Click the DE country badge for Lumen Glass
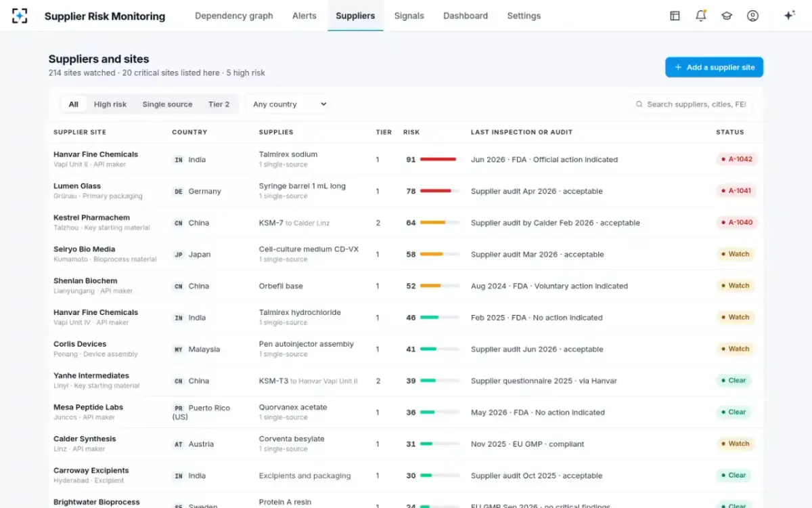The height and width of the screenshot is (508, 812). [x=179, y=192]
